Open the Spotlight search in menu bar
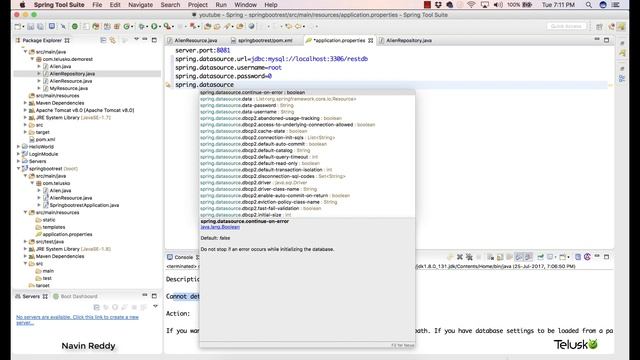This screenshot has height=360, width=640. (x=589, y=5)
